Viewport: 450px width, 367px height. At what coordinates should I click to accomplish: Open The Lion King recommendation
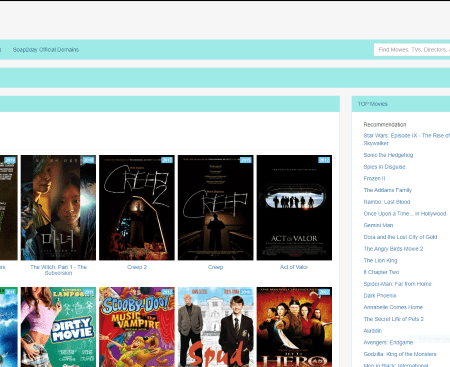pos(380,260)
